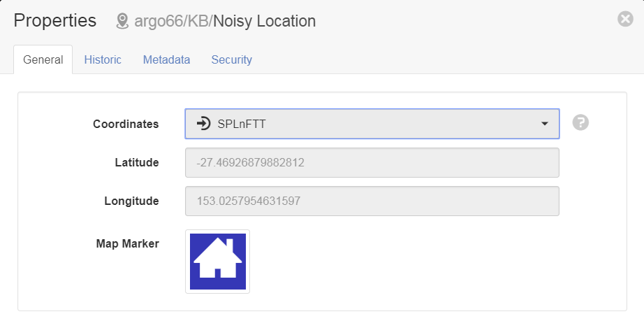Click the Latitude label text

pyautogui.click(x=137, y=162)
